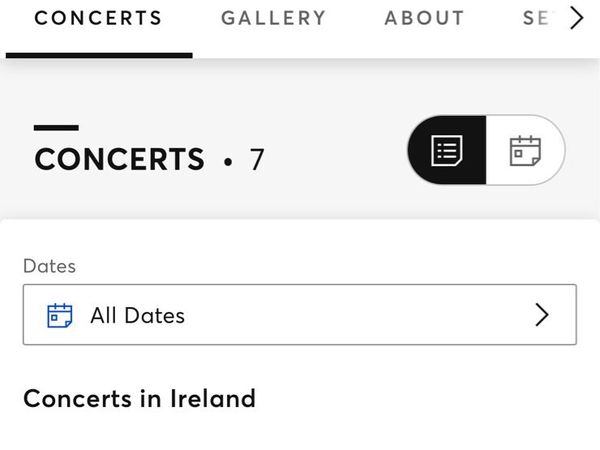Image resolution: width=600 pixels, height=450 pixels.
Task: Click the concert count number 7
Action: 257,159
